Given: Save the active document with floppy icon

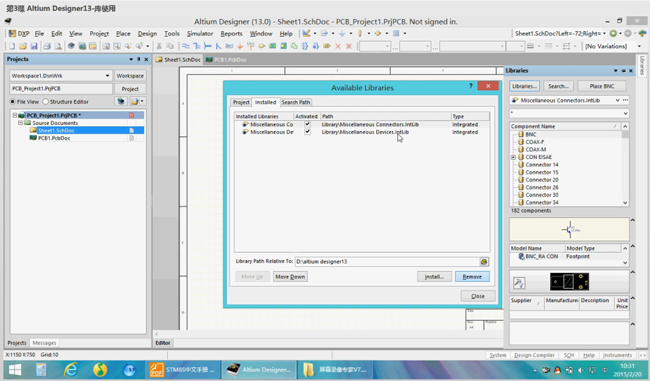Looking at the screenshot, I should [34, 46].
